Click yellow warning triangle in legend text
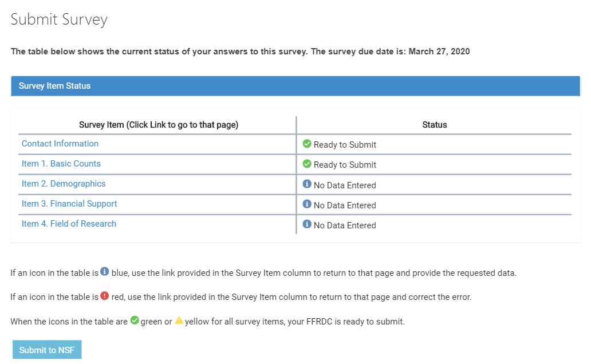Screen dimensions: 591x364 tap(179, 321)
